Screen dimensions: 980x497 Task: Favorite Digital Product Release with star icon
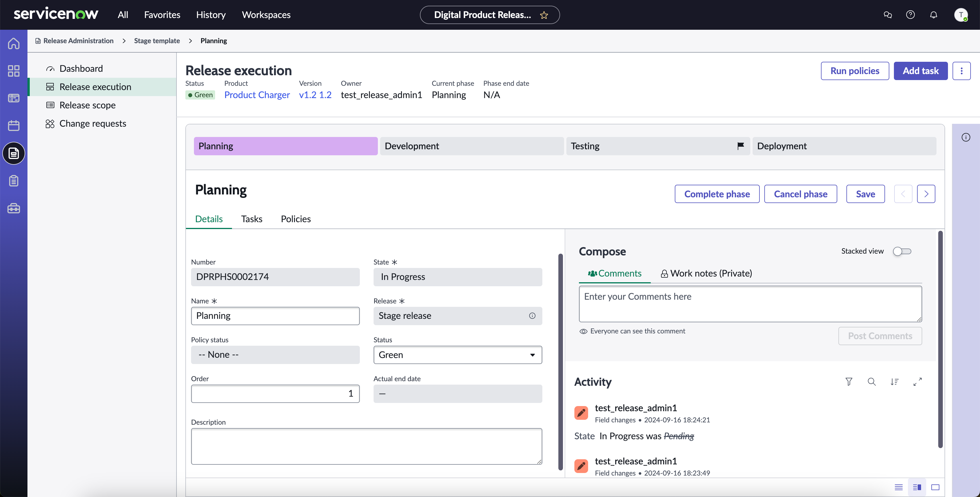pos(544,15)
